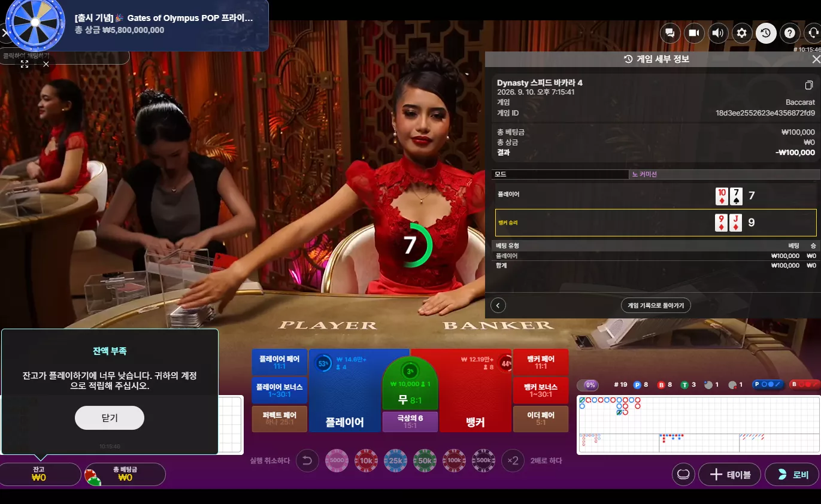The height and width of the screenshot is (504, 821).
Task: Open the chat icon in top toolbar
Action: pyautogui.click(x=670, y=33)
